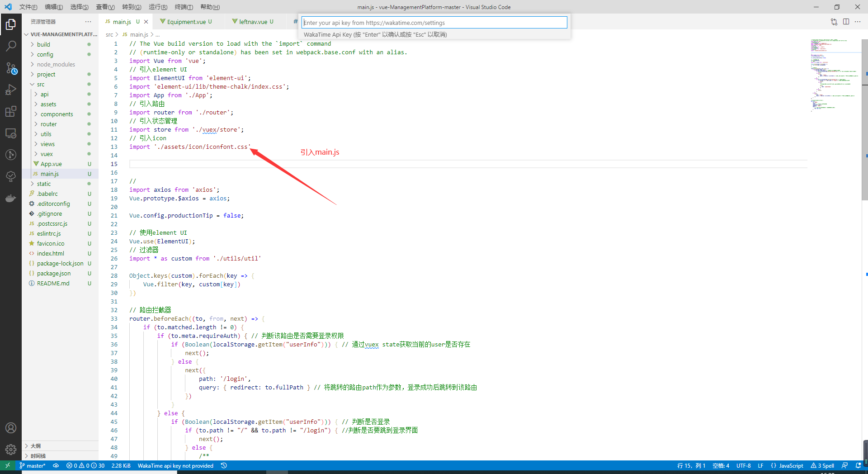Split the editor to the right
This screenshot has height=474, width=868.
(x=846, y=22)
